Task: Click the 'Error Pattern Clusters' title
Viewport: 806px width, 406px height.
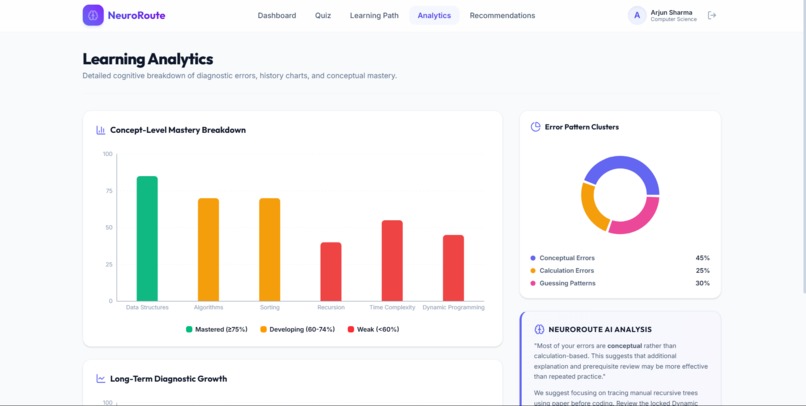Action: [582, 127]
